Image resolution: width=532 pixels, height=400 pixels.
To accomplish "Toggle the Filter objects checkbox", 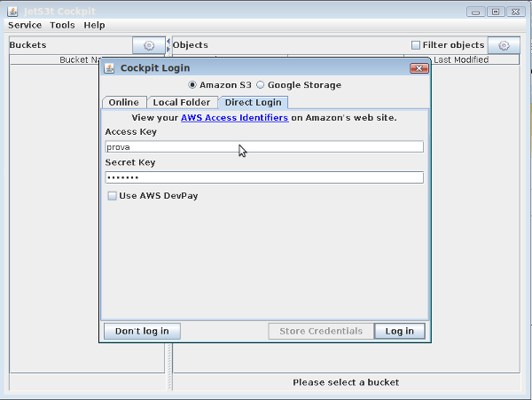I will (x=416, y=45).
